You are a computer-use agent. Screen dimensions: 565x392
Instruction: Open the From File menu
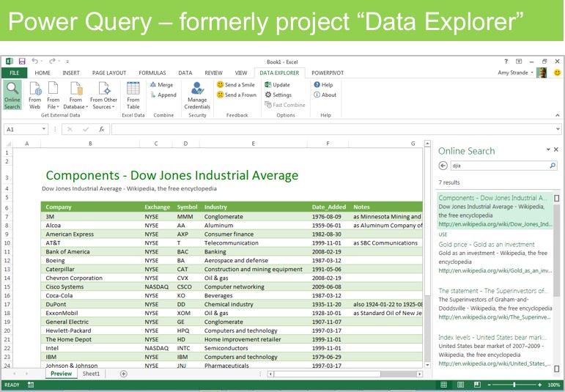click(x=53, y=95)
